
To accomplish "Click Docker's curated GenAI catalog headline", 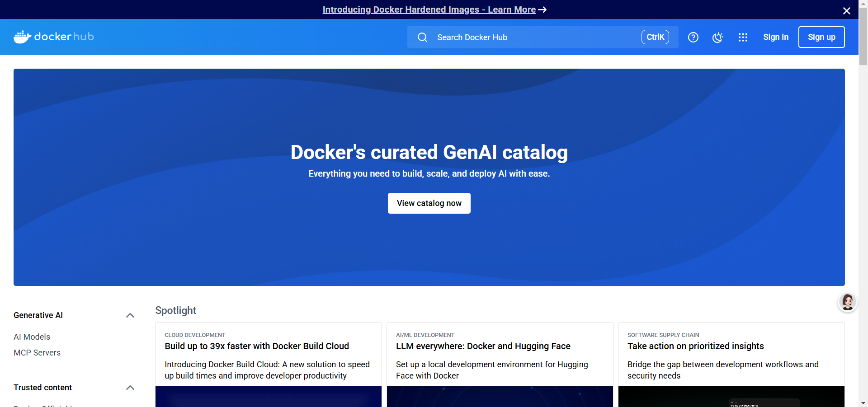I will point(429,152).
